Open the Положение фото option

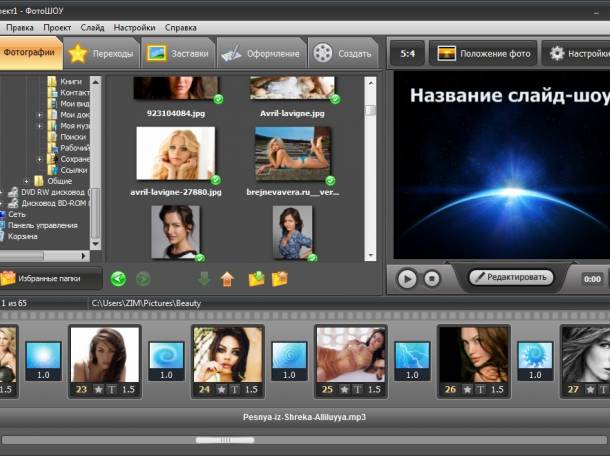coord(483,53)
